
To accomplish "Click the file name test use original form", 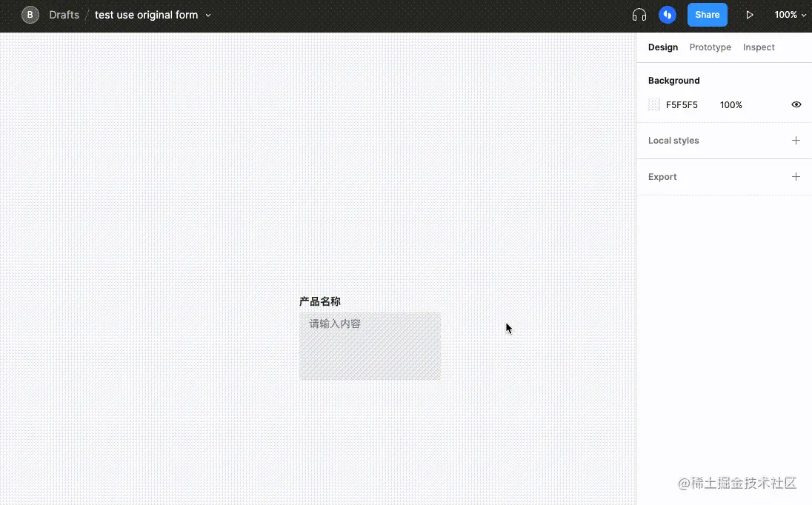I will tap(146, 15).
